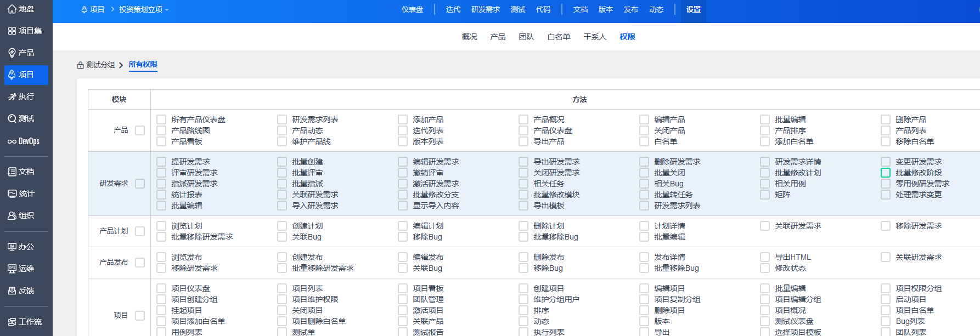
Task: Switch to the 白名单 tab
Action: (559, 37)
